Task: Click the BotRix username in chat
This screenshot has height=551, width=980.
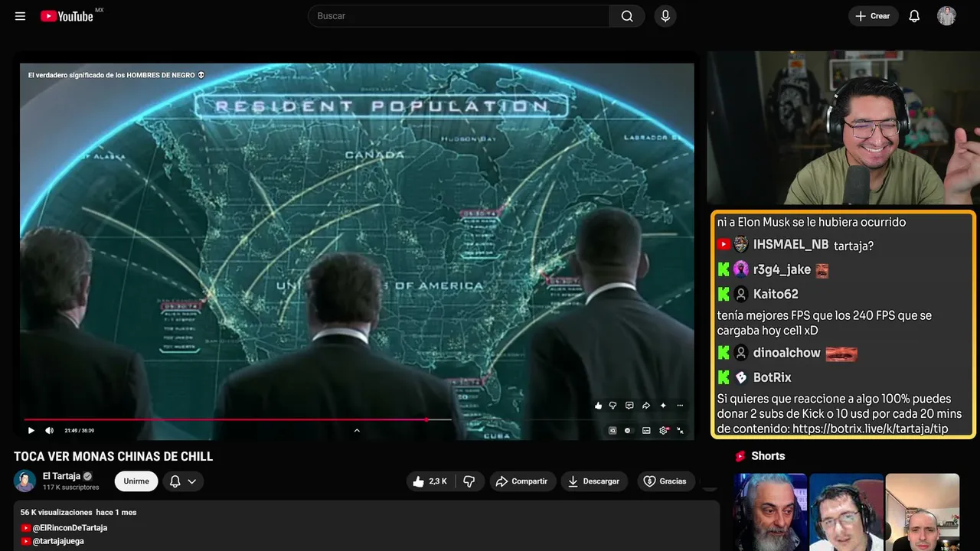Action: click(773, 378)
